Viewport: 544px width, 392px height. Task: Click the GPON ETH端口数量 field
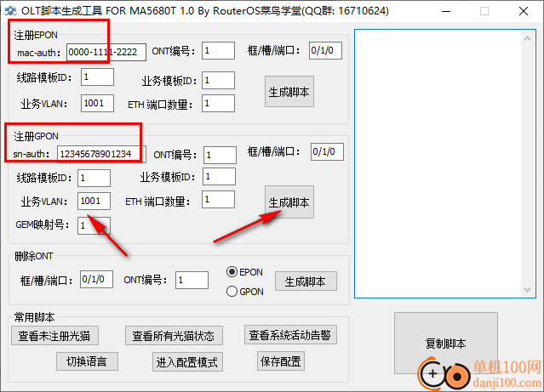218,200
